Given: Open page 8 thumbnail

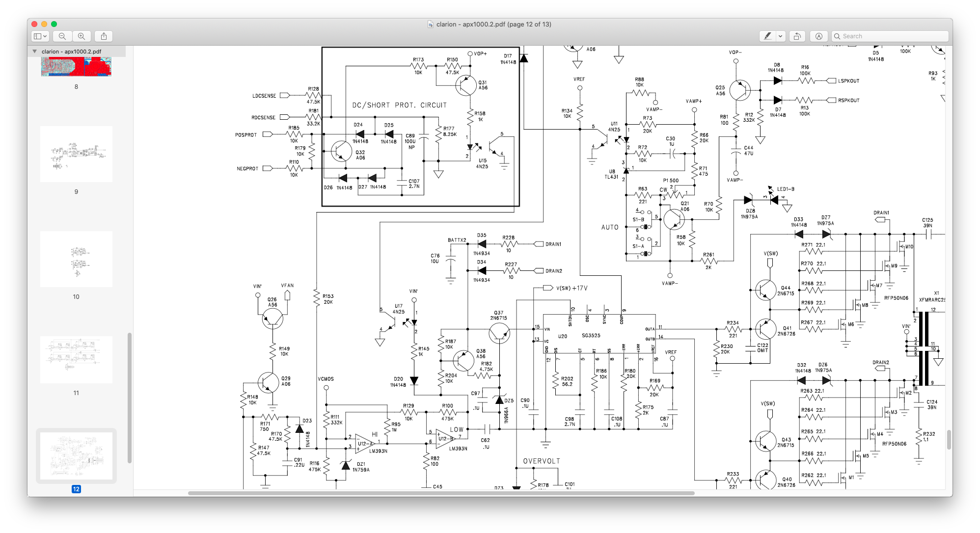Looking at the screenshot, I should [x=76, y=66].
